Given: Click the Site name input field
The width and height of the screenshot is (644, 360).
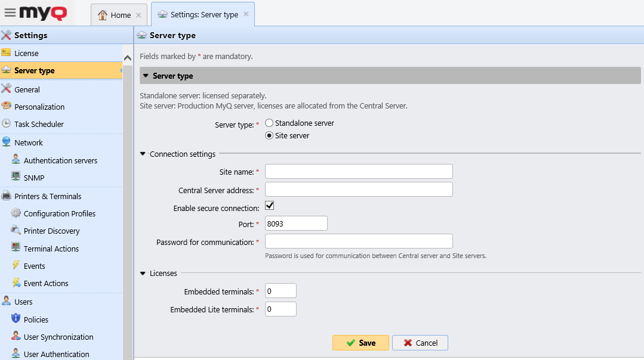Looking at the screenshot, I should (358, 172).
